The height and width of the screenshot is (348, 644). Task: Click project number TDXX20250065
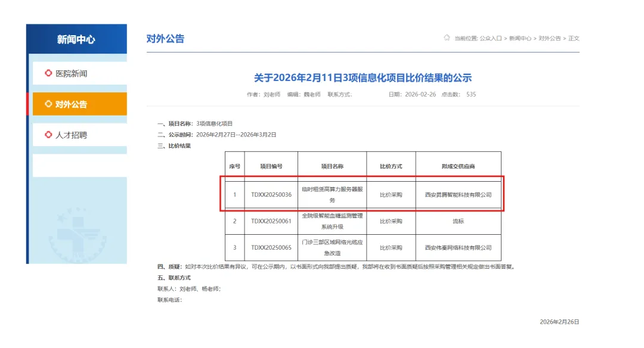[x=271, y=247]
